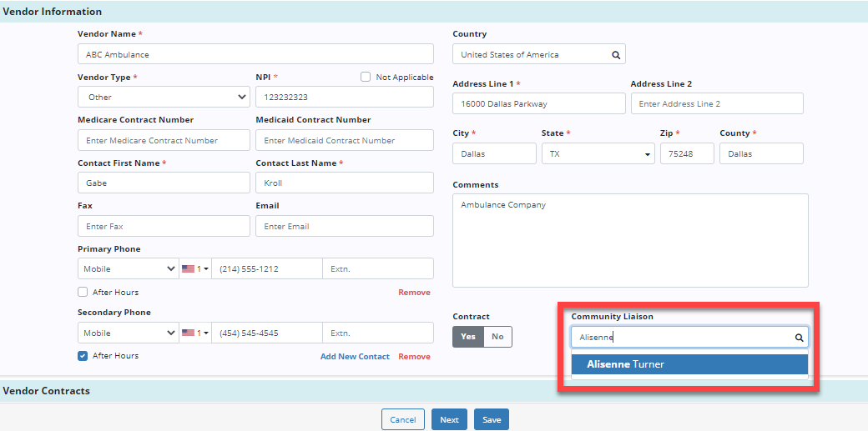868x431 pixels.
Task: Open Primary Phone type Mobile dropdown
Action: [128, 269]
